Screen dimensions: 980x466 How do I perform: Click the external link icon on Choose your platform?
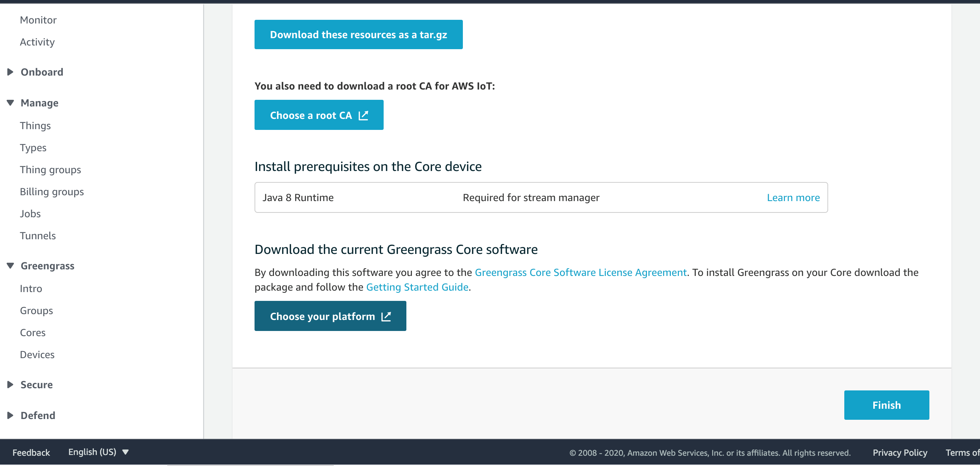coord(386,316)
